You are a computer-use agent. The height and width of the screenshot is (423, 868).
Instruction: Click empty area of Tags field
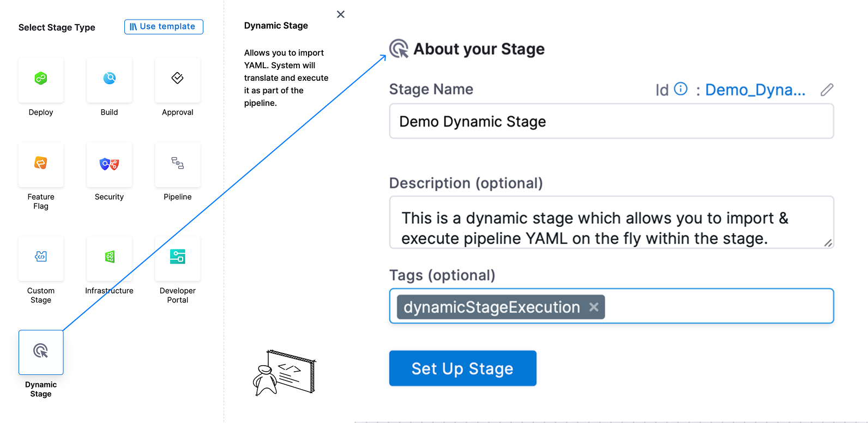720,306
